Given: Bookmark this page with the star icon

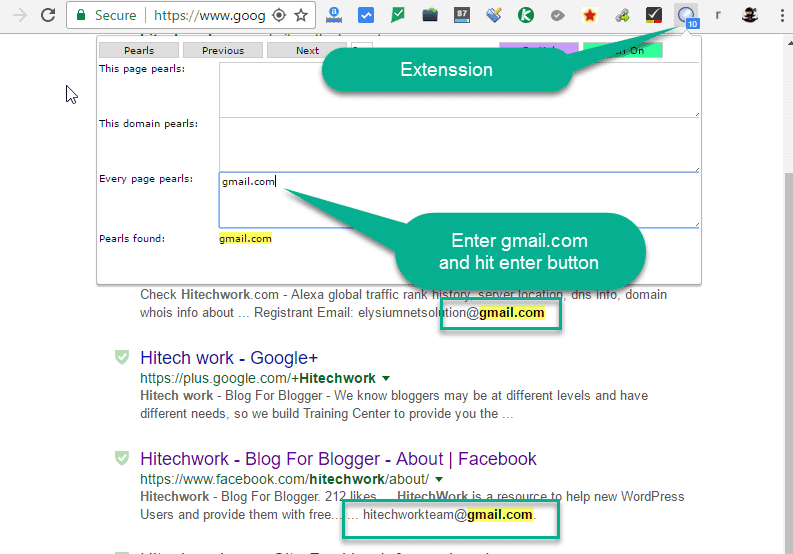Looking at the screenshot, I should (301, 15).
